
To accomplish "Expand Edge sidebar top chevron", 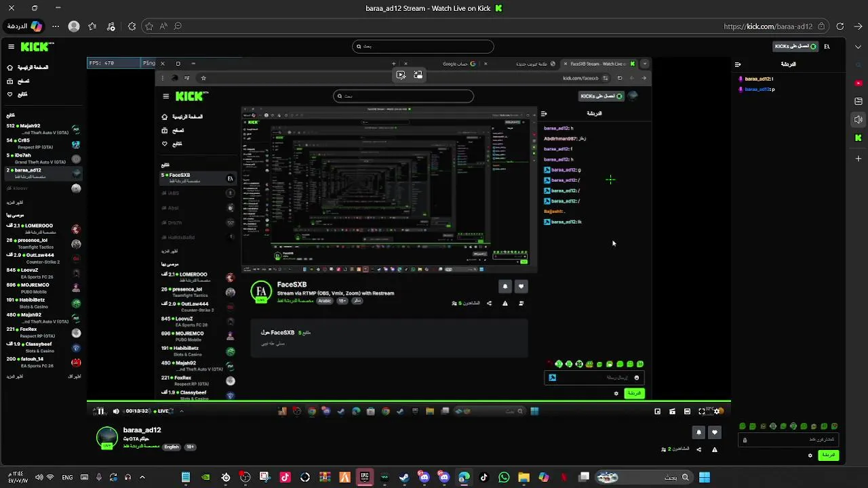I will click(859, 47).
